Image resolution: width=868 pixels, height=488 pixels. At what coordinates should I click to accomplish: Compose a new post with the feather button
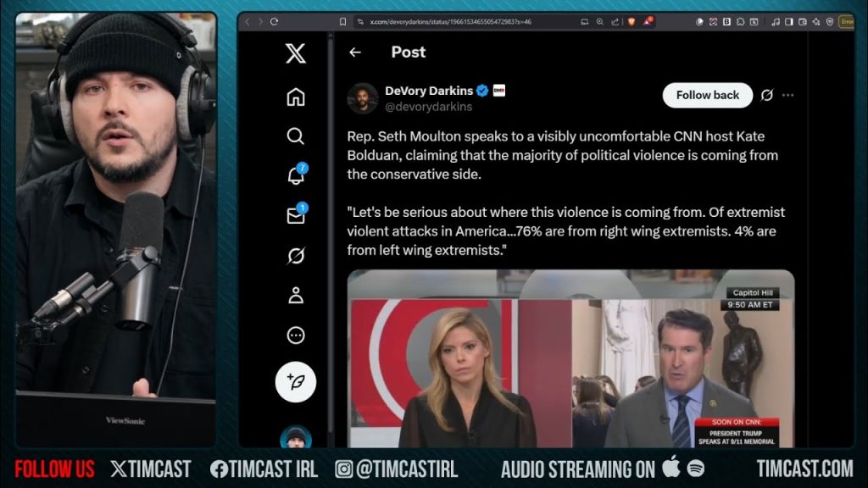(295, 381)
